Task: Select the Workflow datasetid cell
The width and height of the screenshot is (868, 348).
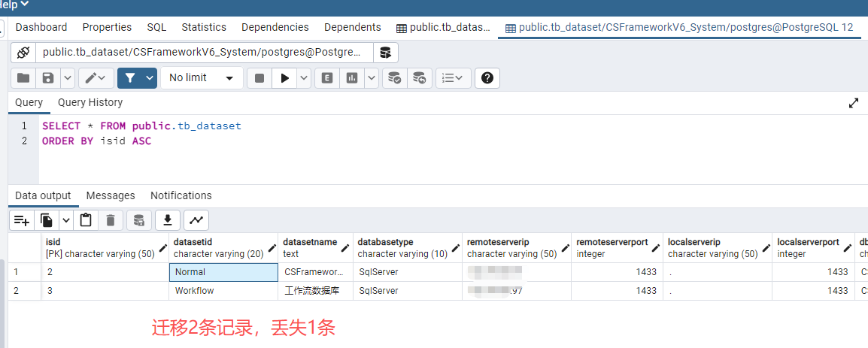Action: [x=223, y=291]
